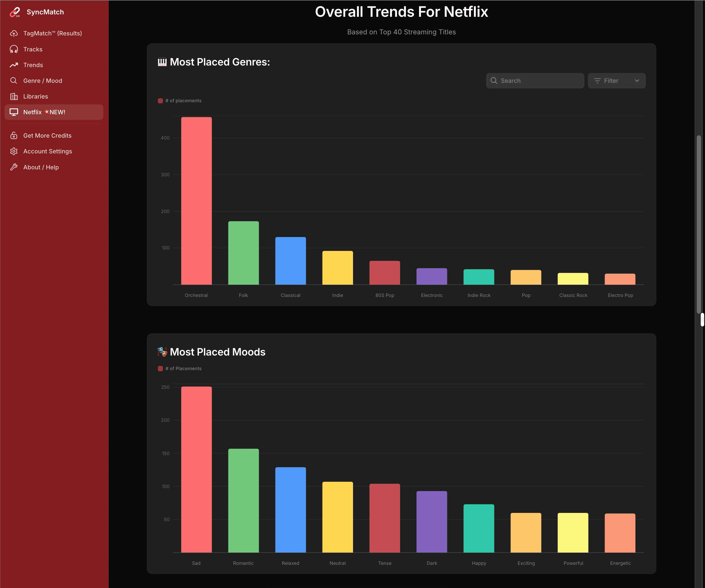Click the theater masks icon beside Moods
Image resolution: width=705 pixels, height=588 pixels.
162,352
